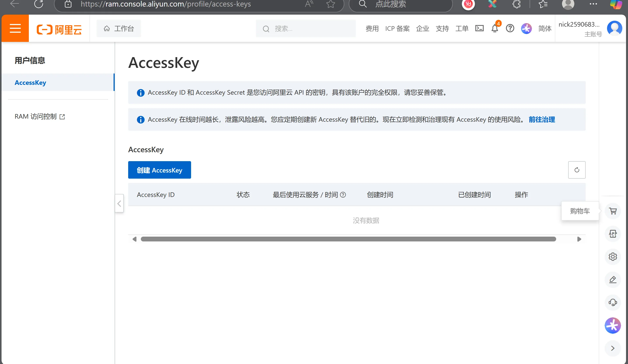Click the AccessKey ID column header
Screen dimensions: 628x364
click(155, 195)
